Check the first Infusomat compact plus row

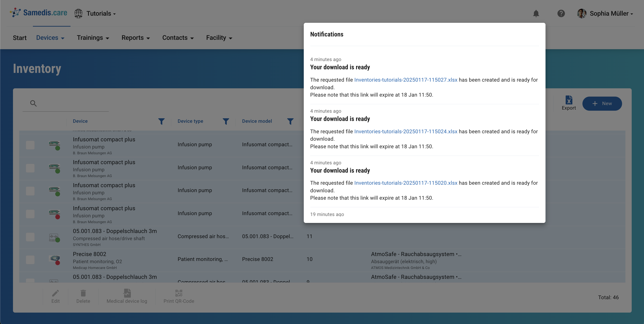(30, 145)
